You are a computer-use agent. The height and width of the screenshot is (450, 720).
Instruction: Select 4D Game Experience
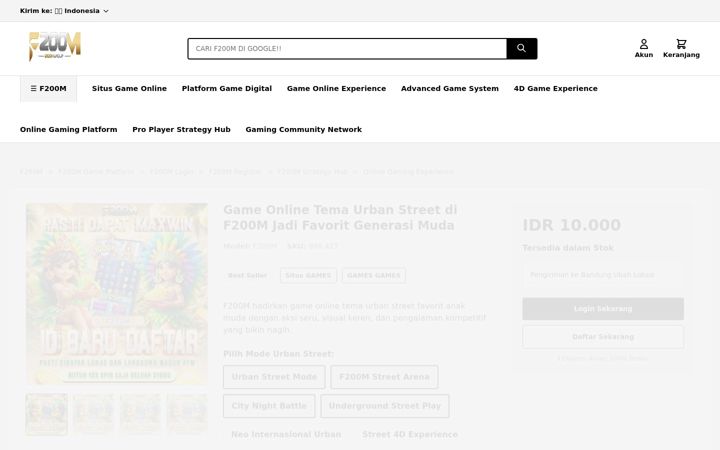556,89
